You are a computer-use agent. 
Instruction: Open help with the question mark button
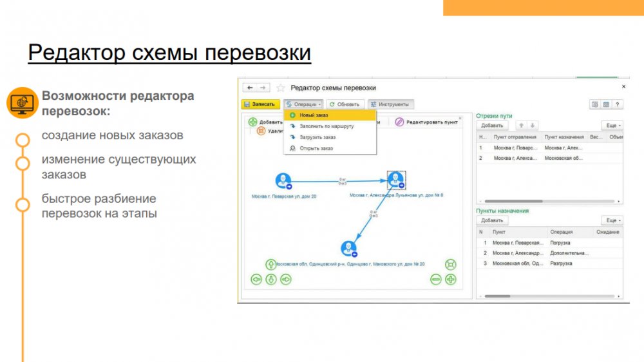(x=617, y=104)
